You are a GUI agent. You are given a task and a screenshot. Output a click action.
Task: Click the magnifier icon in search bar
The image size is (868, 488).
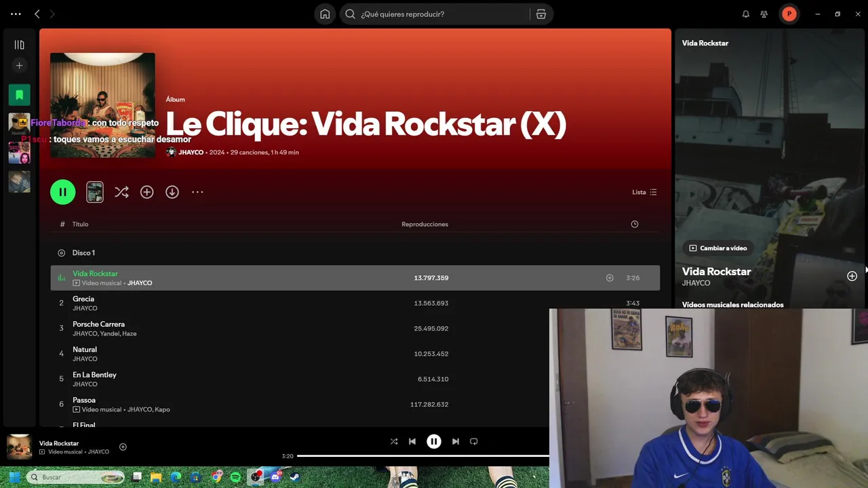[x=350, y=14]
